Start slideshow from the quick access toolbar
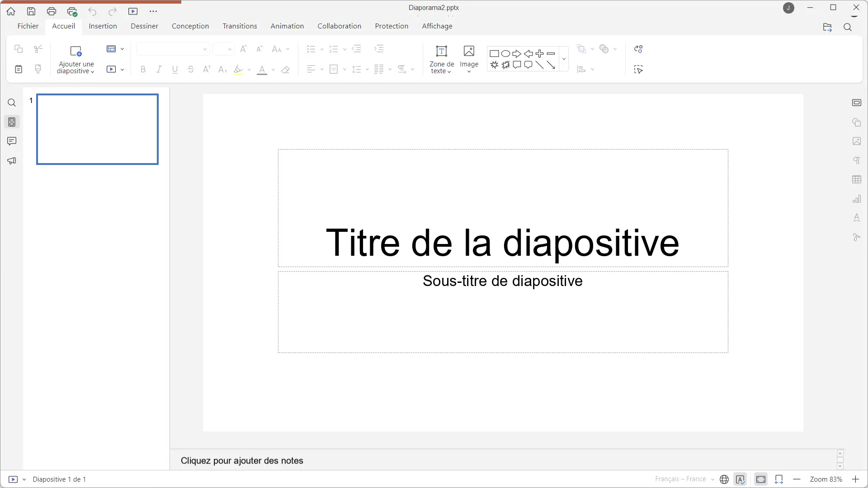 133,11
